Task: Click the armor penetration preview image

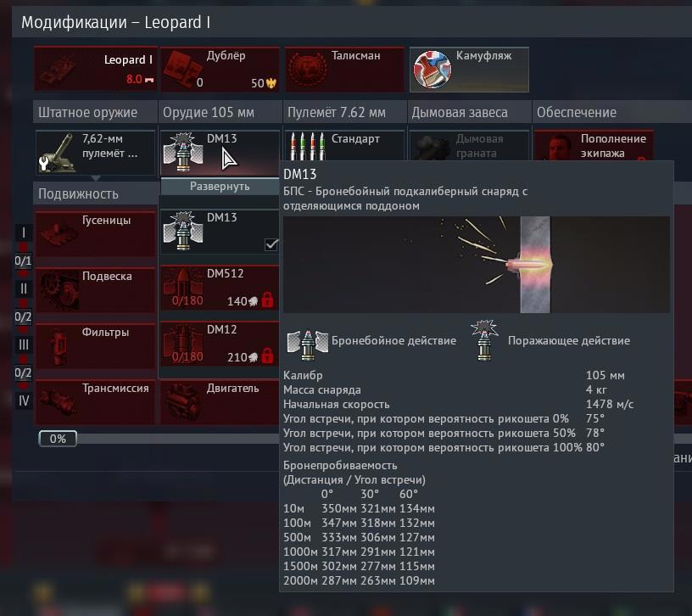Action: 477,265
